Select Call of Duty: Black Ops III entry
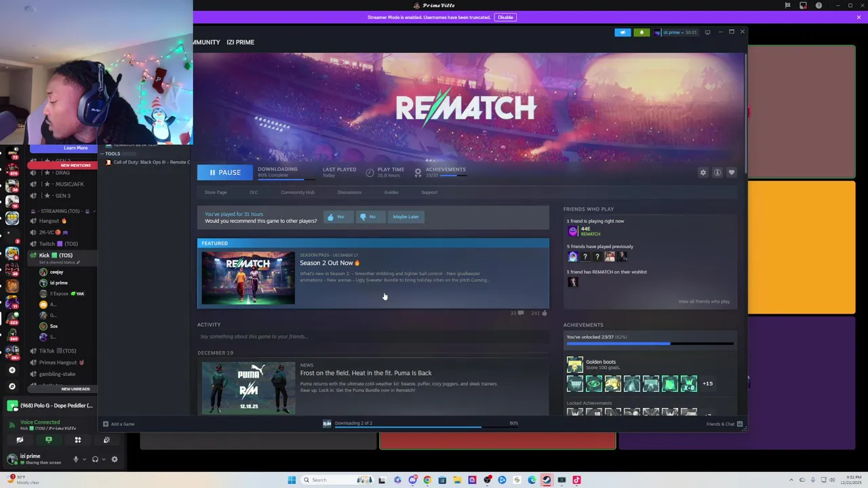This screenshot has height=488, width=868. 148,163
